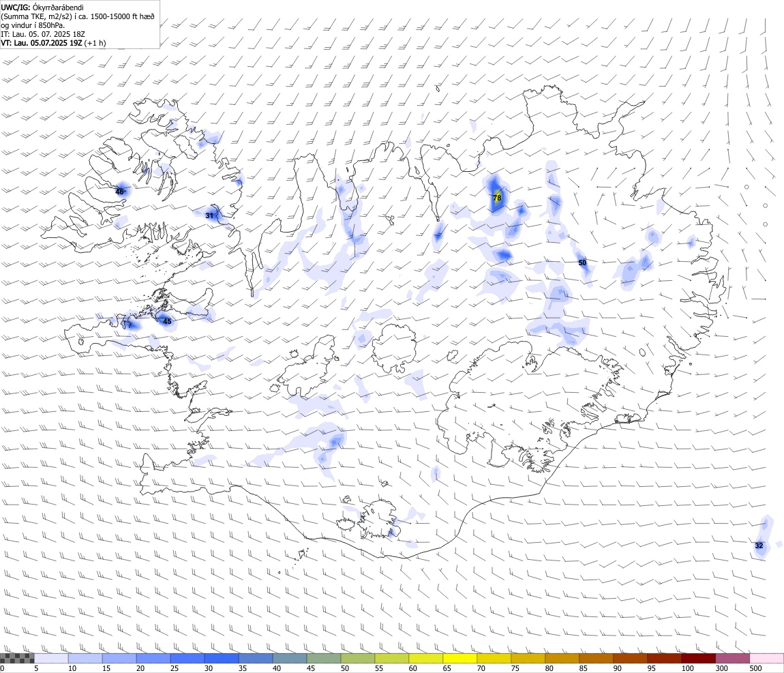Click the 40–45 gray-blue legend swatch
The height and width of the screenshot is (673, 784).
click(x=290, y=658)
